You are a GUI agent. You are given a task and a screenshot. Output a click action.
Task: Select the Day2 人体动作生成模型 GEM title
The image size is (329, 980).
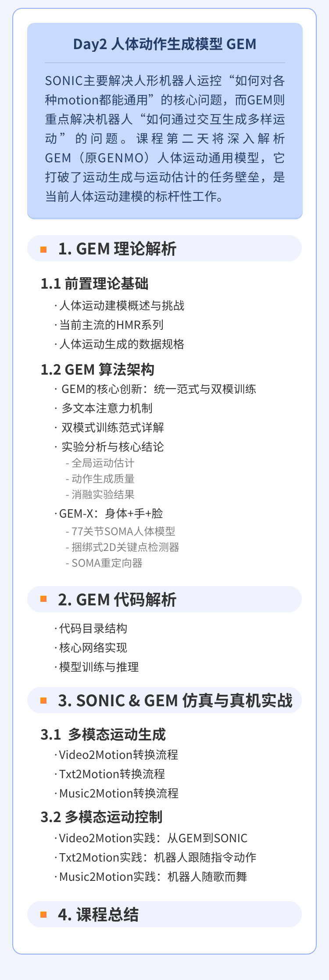point(164,44)
